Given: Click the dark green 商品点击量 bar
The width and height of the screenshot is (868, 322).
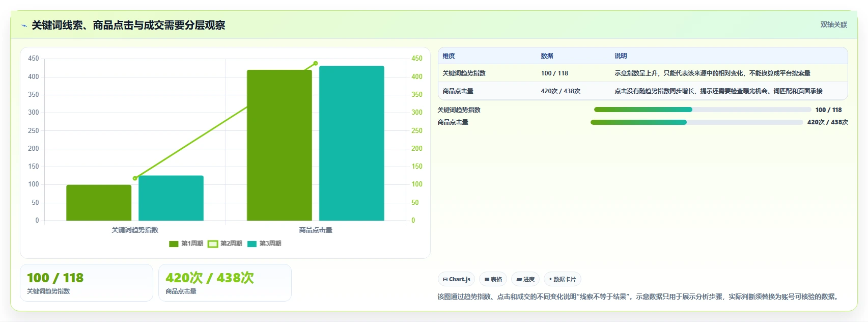Looking at the screenshot, I should click(279, 145).
